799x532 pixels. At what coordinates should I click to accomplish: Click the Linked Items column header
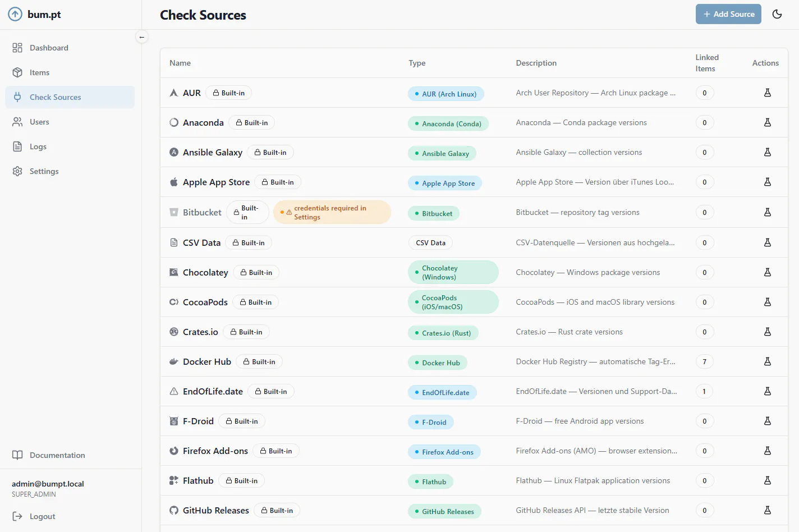(707, 63)
